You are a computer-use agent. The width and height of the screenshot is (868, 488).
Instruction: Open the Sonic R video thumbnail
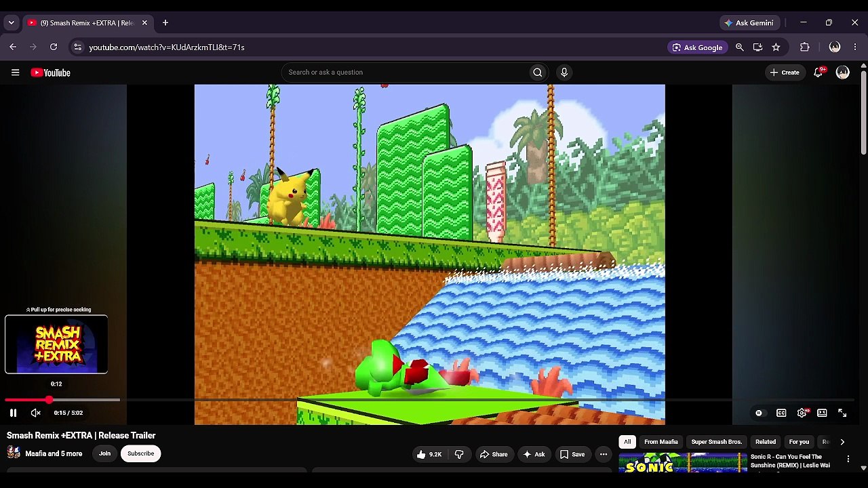pyautogui.click(x=683, y=462)
